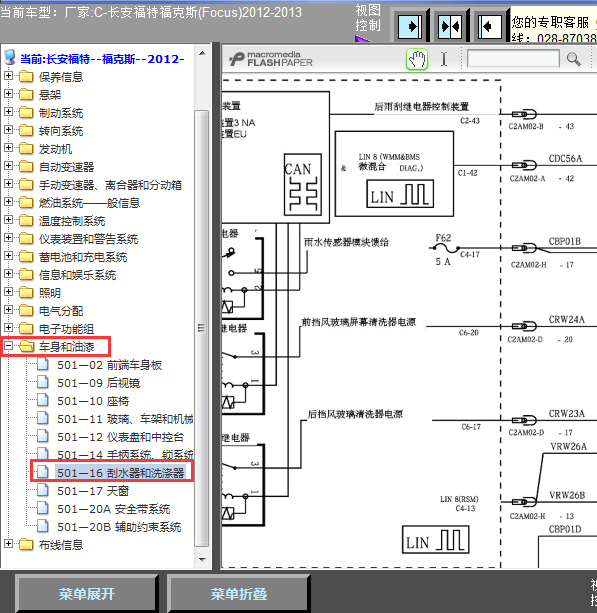597x613 pixels.
Task: Open document 501—20B 辅助约束系统
Action: pos(119,527)
